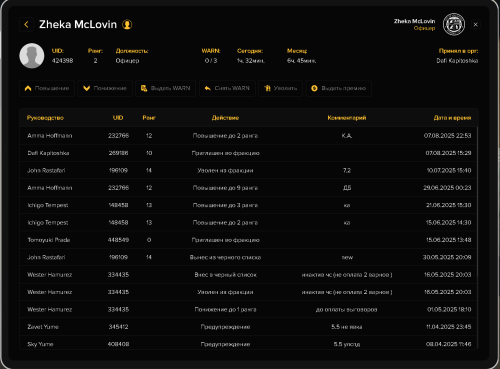Click monthly playtime 6ч. 45мин.
Screen dimensions: 500x369
(x=301, y=61)
